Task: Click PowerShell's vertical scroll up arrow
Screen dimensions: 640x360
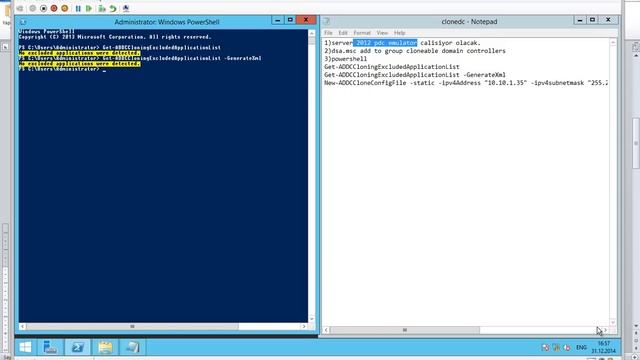Action: 312,33
